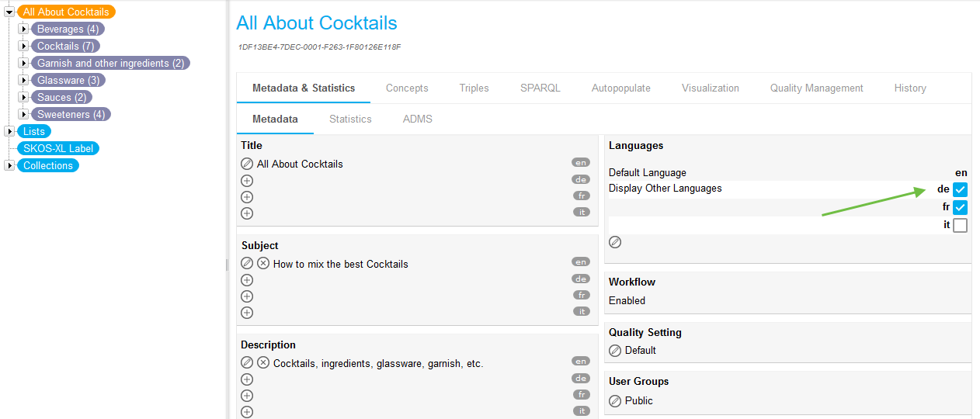This screenshot has height=419, width=980.
Task: Add a German title using the plus icon
Action: tap(247, 181)
